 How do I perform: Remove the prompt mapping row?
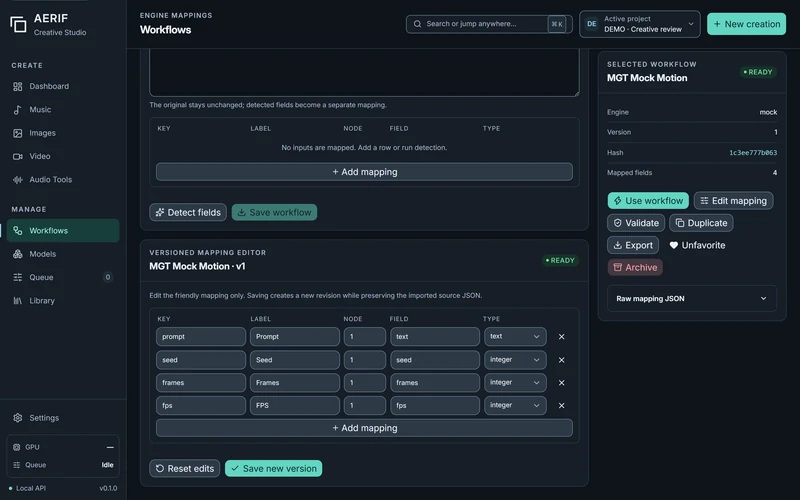coord(561,337)
